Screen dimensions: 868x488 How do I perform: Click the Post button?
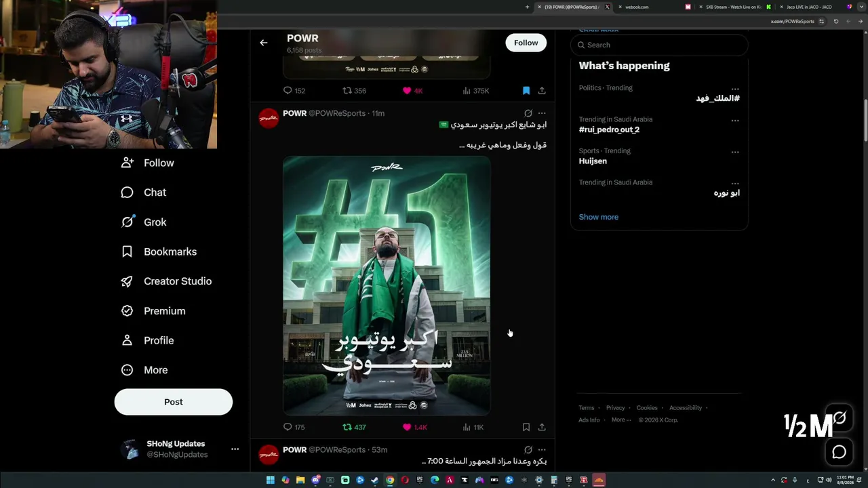(x=174, y=402)
